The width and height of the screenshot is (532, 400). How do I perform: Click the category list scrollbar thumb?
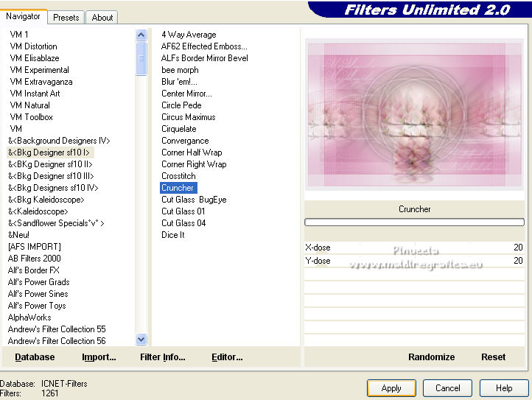[141, 58]
